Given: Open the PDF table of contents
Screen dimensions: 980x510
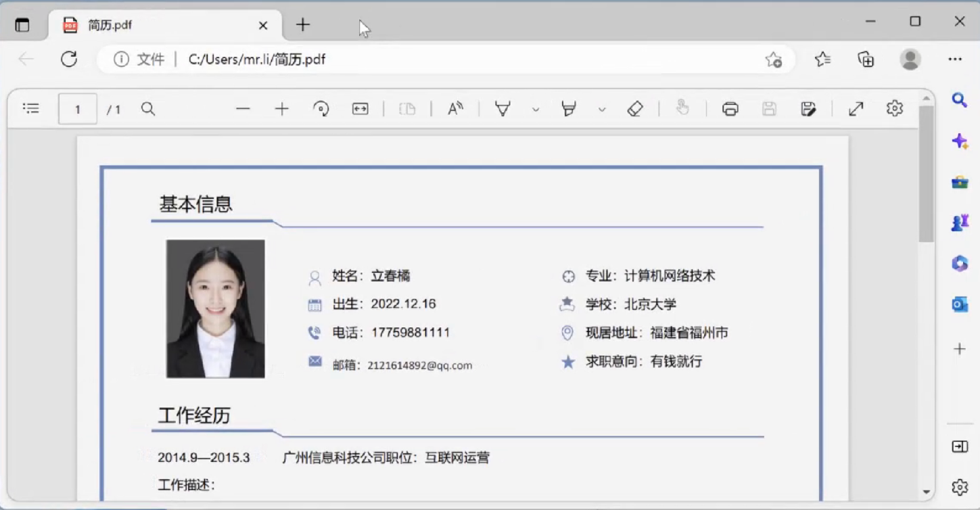Looking at the screenshot, I should tap(31, 108).
